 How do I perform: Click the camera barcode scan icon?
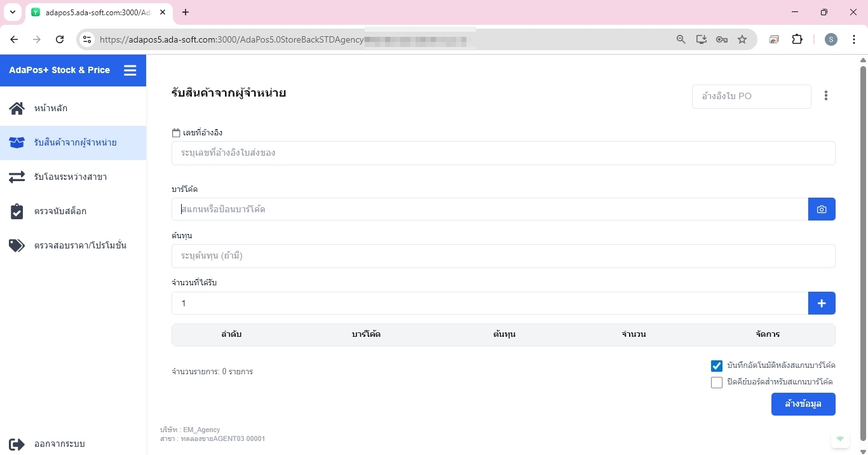click(821, 209)
